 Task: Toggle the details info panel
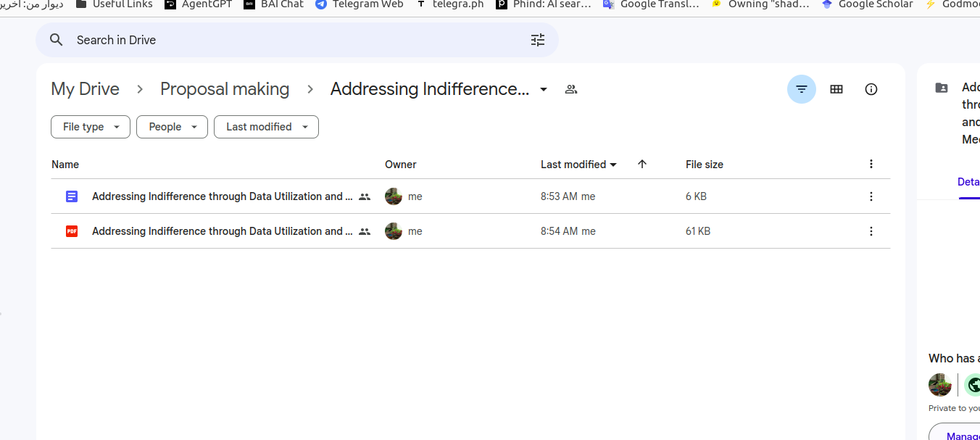tap(871, 89)
